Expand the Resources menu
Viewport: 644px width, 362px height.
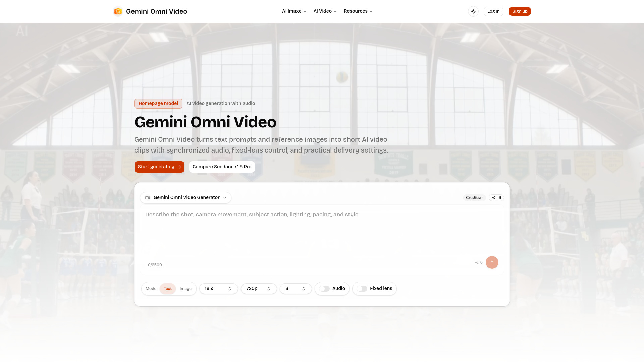tap(358, 11)
